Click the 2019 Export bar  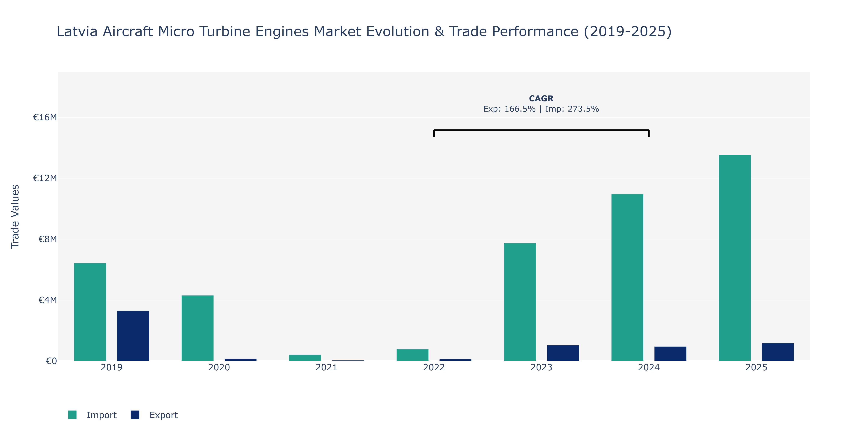(133, 336)
